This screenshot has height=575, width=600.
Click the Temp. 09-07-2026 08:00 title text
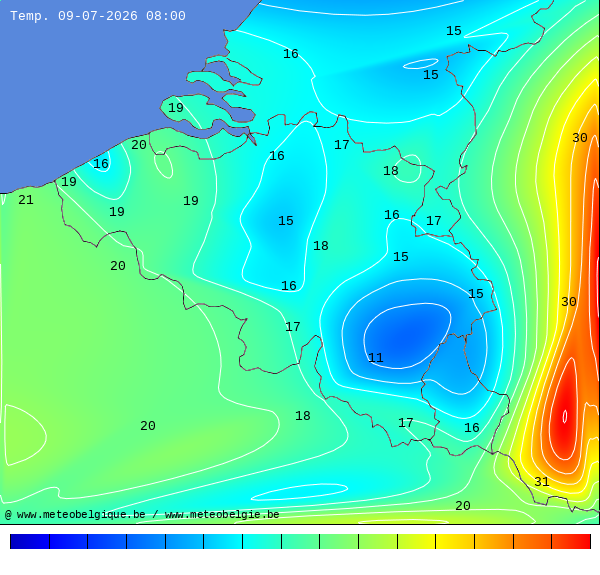click(x=98, y=16)
